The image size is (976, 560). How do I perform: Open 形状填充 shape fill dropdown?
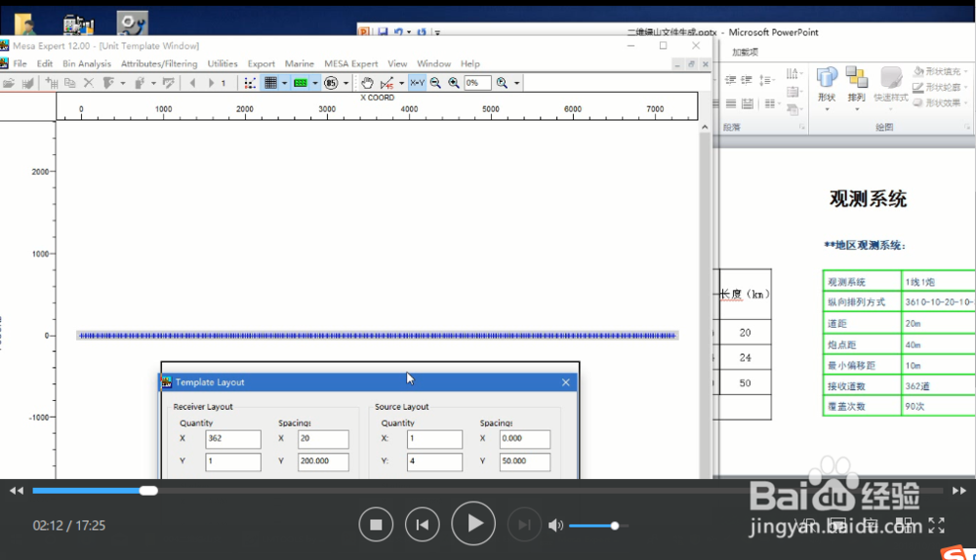(940, 71)
